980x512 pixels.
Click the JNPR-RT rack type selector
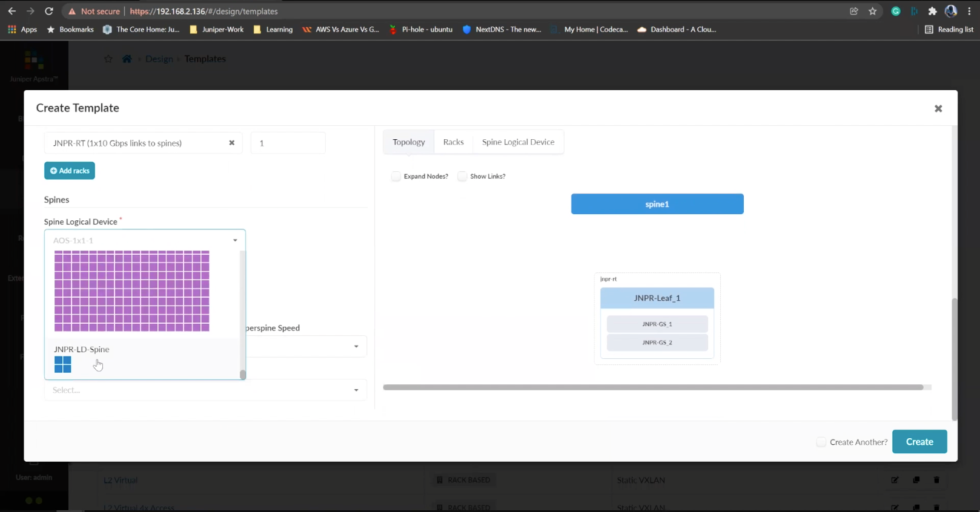144,143
